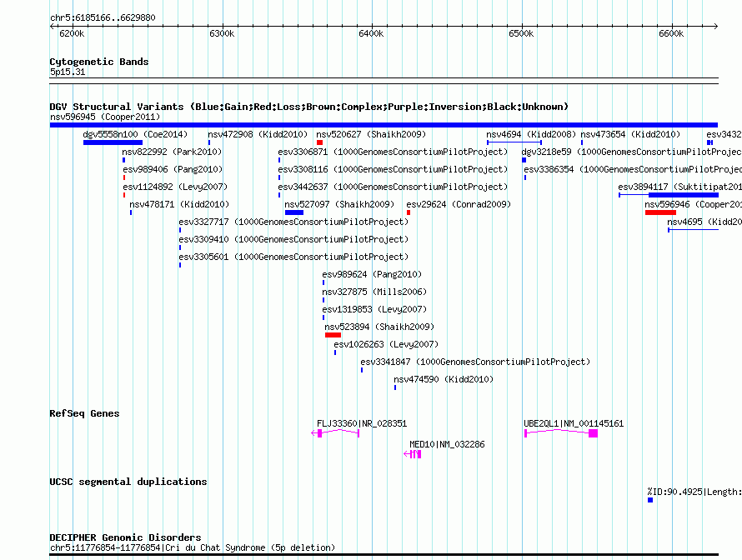Click esv1026263 (Levy2007) label

coord(386,344)
